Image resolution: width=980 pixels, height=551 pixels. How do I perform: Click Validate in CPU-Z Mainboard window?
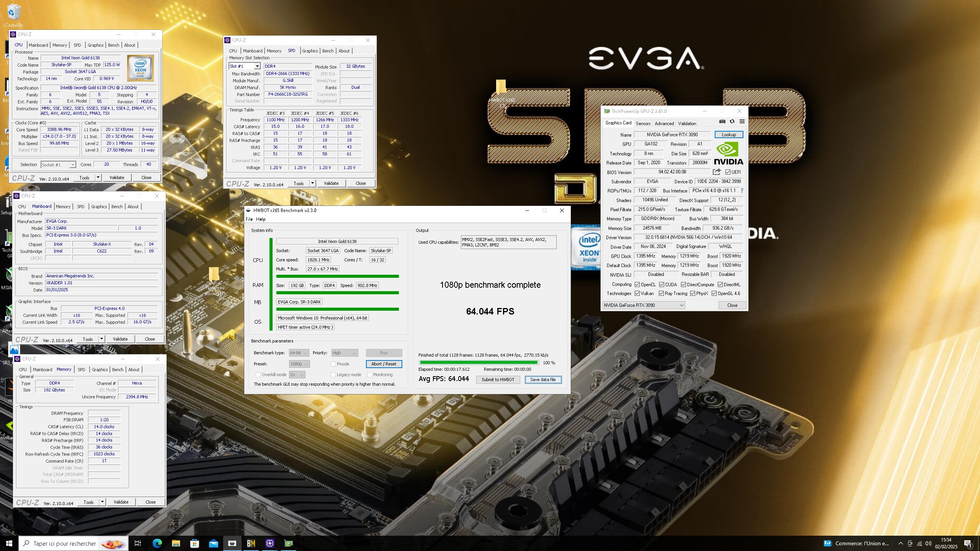120,339
